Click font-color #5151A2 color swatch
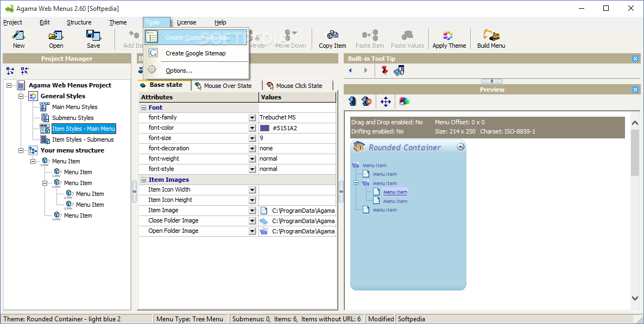The width and height of the screenshot is (644, 324). (x=264, y=128)
